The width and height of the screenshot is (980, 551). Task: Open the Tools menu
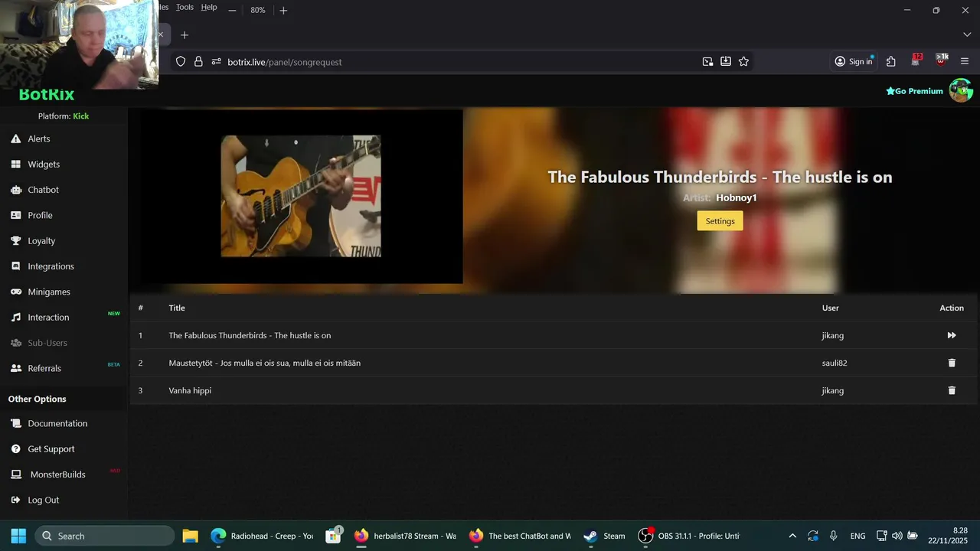click(x=185, y=7)
